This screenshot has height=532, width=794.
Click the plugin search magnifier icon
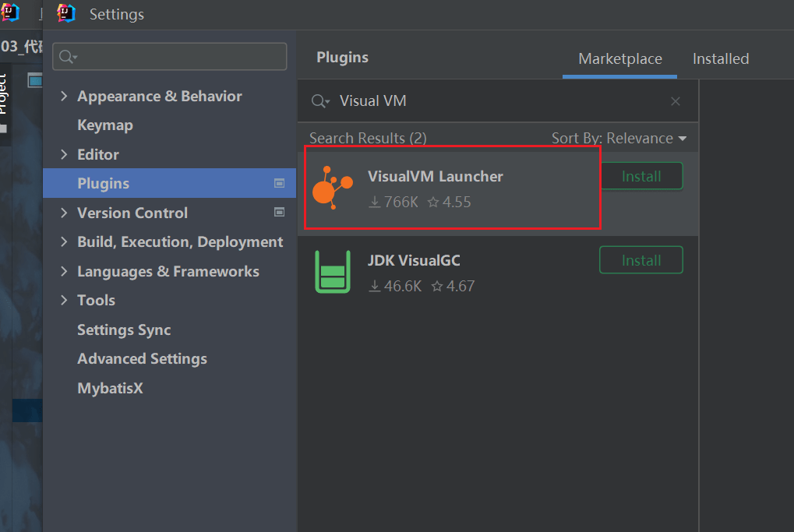point(320,101)
